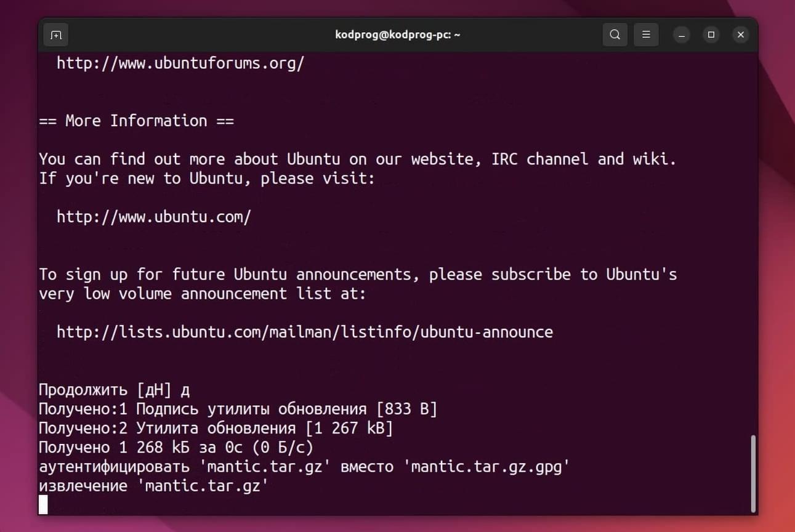Image resolution: width=795 pixels, height=532 pixels.
Task: Open a new terminal tab
Action: coord(56,35)
